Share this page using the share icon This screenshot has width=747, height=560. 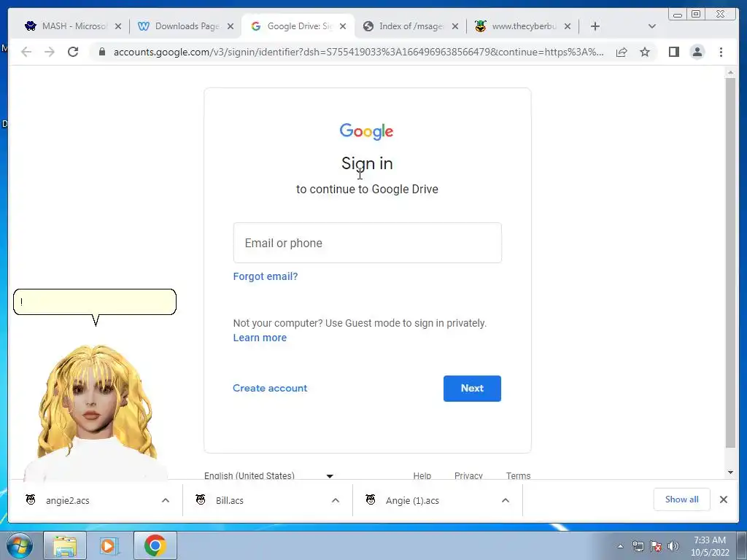coord(622,52)
